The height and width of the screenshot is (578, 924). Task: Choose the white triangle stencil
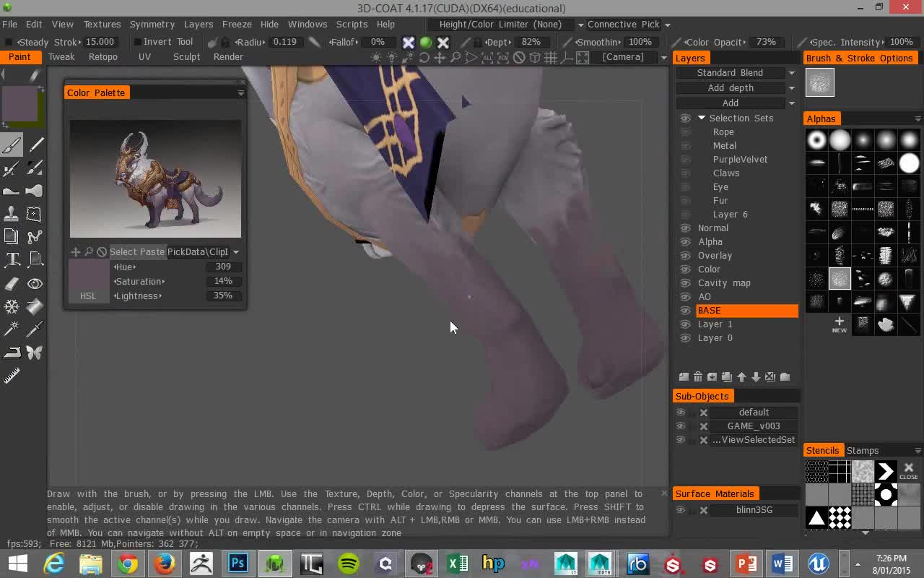click(816, 517)
